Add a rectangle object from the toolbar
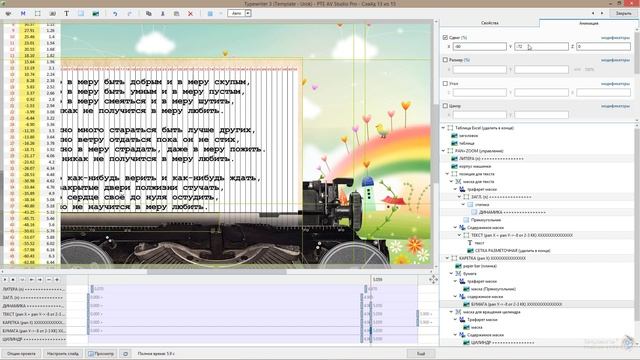Image resolution: width=640 pixels, height=360 pixels. coord(81,13)
